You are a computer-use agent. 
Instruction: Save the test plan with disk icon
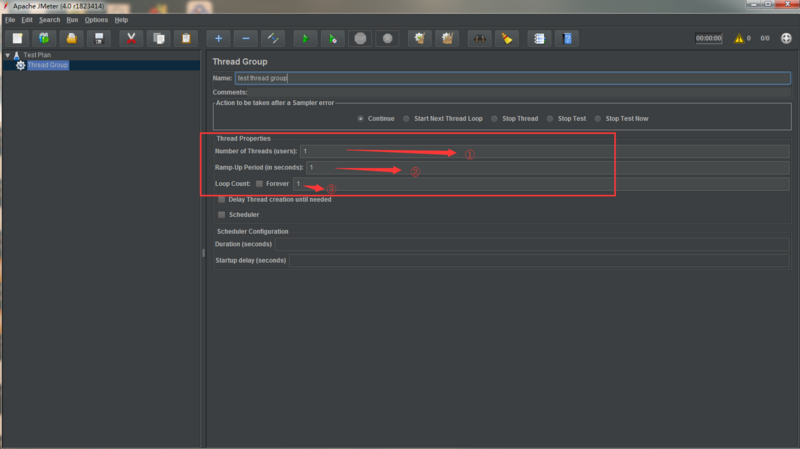tap(99, 38)
